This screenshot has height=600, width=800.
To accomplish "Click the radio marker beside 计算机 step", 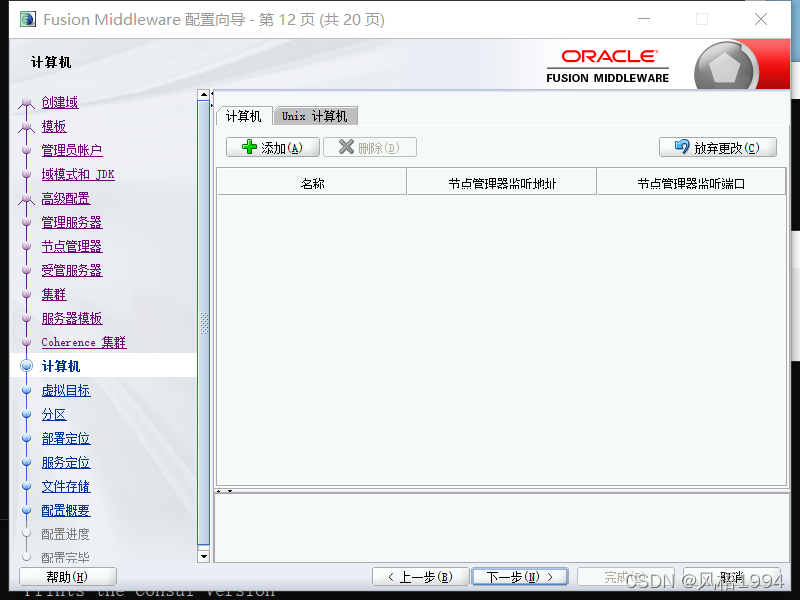I will point(27,366).
